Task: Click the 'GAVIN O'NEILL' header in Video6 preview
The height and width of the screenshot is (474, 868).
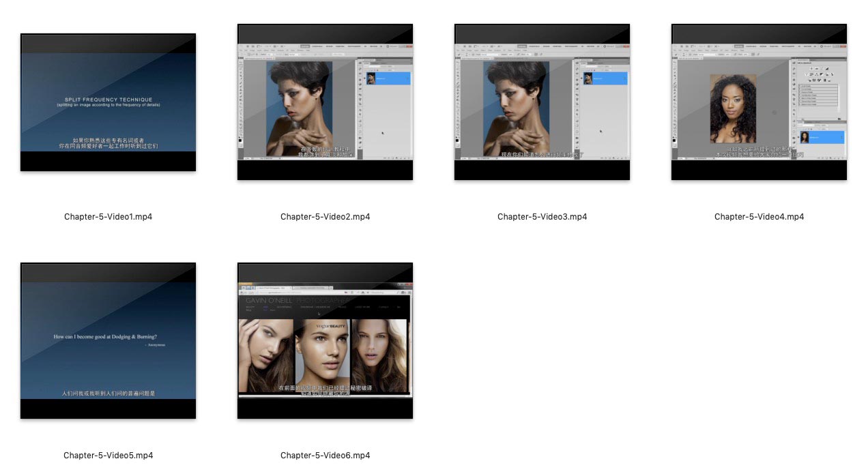Action: [x=270, y=300]
